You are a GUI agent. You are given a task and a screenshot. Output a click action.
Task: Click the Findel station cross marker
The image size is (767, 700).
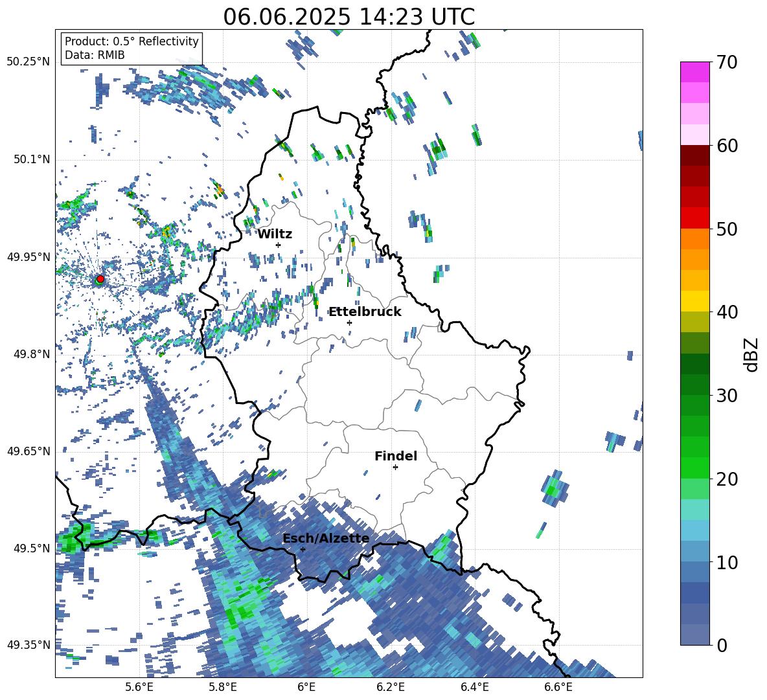point(395,468)
